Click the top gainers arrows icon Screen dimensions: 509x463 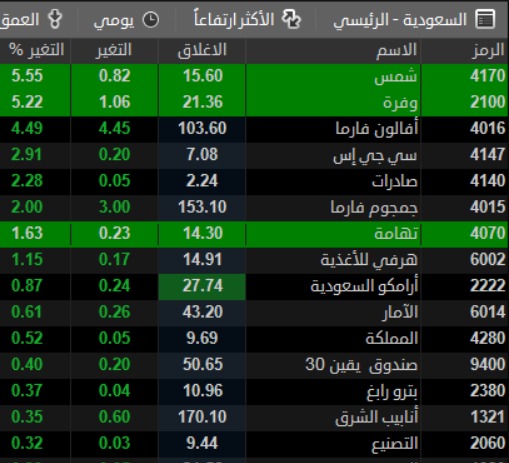(x=291, y=19)
